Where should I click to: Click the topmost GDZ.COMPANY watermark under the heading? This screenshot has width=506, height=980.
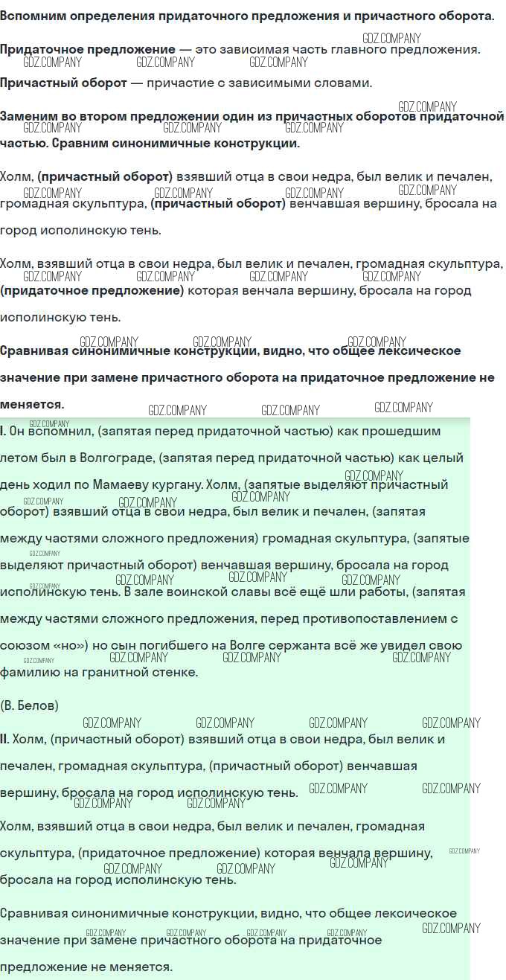click(x=391, y=38)
